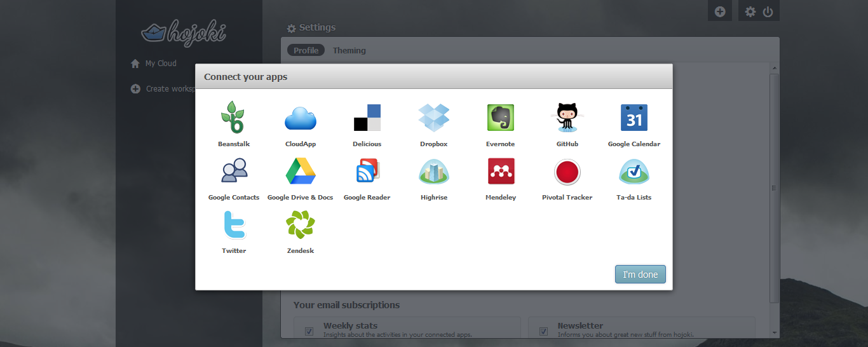Connect the GitHub app
The height and width of the screenshot is (347, 868).
coord(567,118)
